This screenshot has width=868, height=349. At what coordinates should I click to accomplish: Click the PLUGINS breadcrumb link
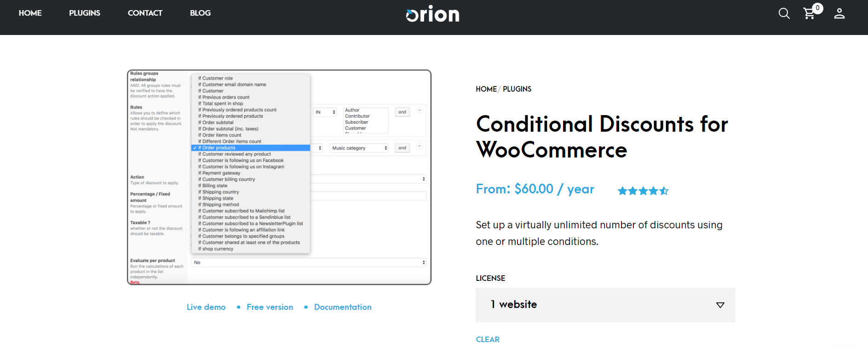(517, 89)
